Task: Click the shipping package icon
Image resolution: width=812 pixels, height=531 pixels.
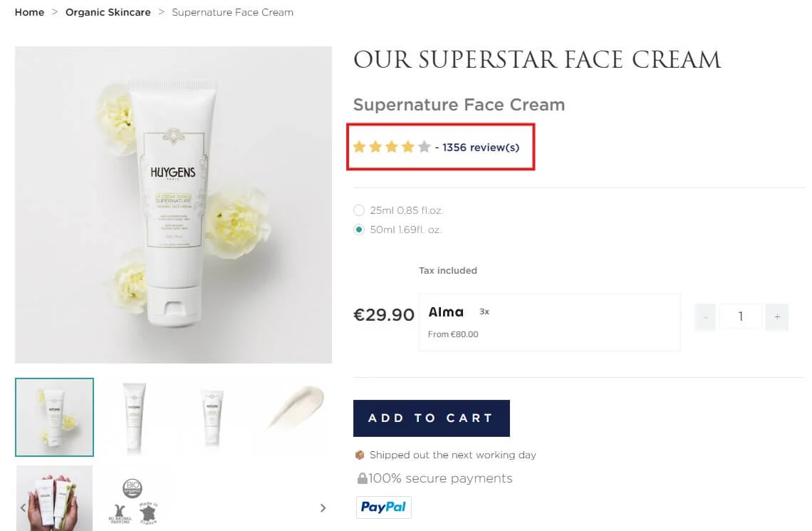Action: tap(361, 455)
